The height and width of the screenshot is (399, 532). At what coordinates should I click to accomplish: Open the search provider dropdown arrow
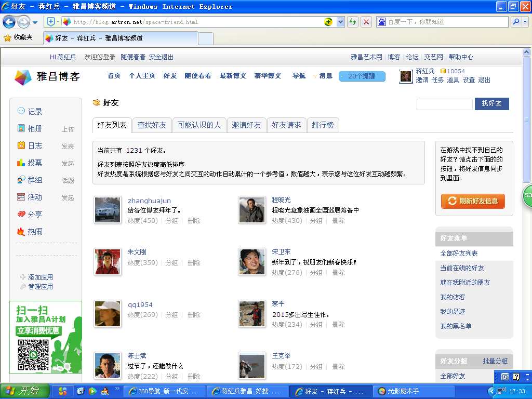coord(525,22)
